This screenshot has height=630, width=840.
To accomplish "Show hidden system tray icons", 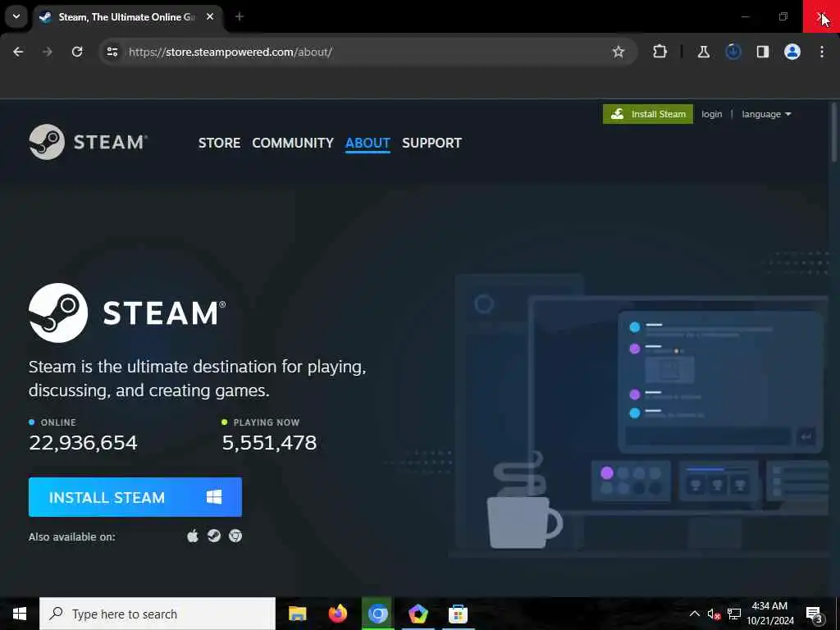I will [x=694, y=614].
